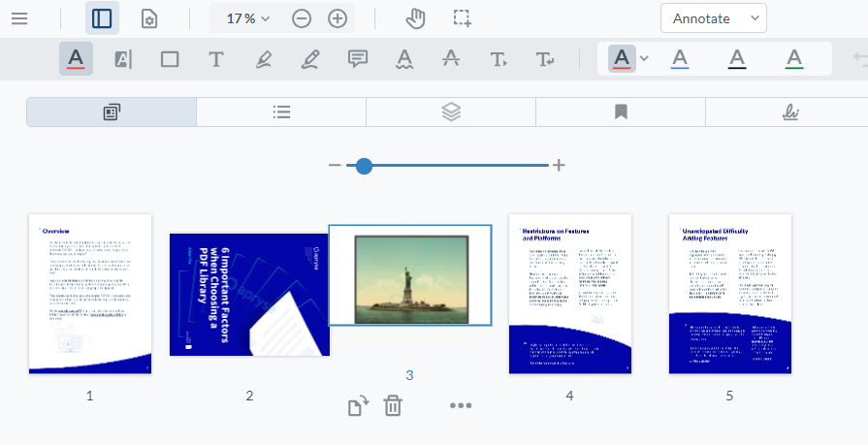Select page 3 Statue of Liberty thumbnail
868x445 pixels.
(x=410, y=275)
